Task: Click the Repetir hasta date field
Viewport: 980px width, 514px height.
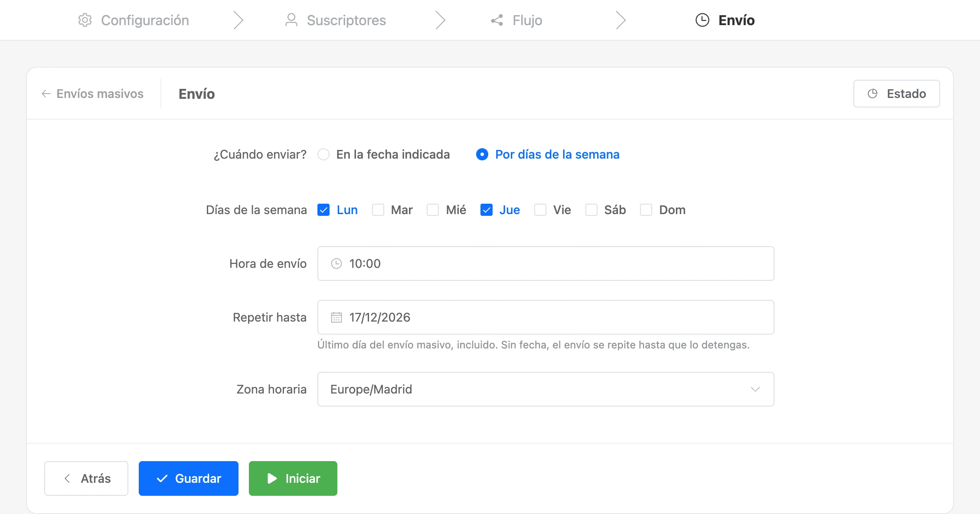Action: 546,317
